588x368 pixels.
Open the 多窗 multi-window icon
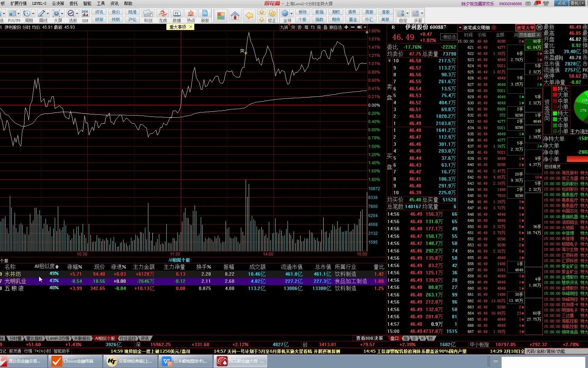coord(415,13)
